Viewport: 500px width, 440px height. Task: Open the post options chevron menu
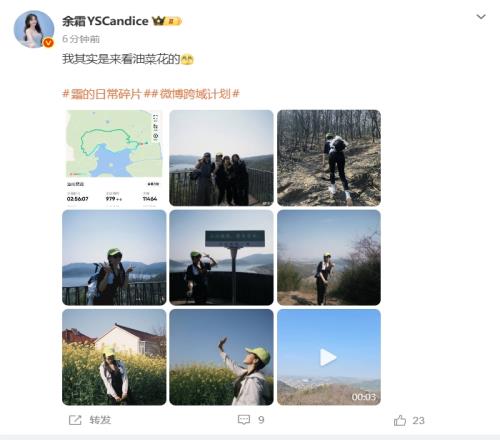tap(481, 17)
